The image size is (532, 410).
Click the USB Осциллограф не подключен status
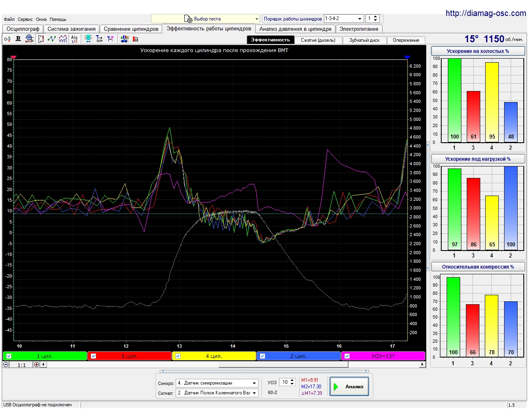[37, 405]
